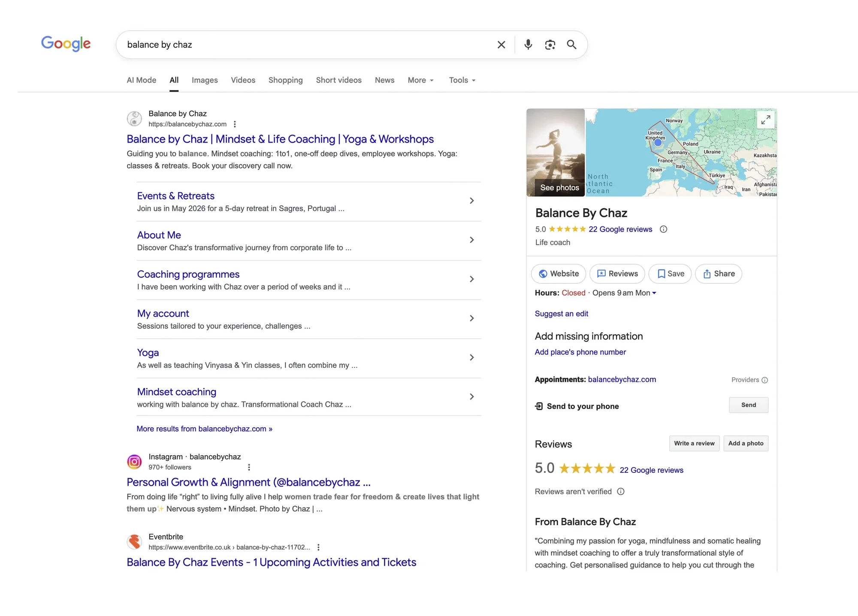Start voice search with microphone icon

point(528,45)
